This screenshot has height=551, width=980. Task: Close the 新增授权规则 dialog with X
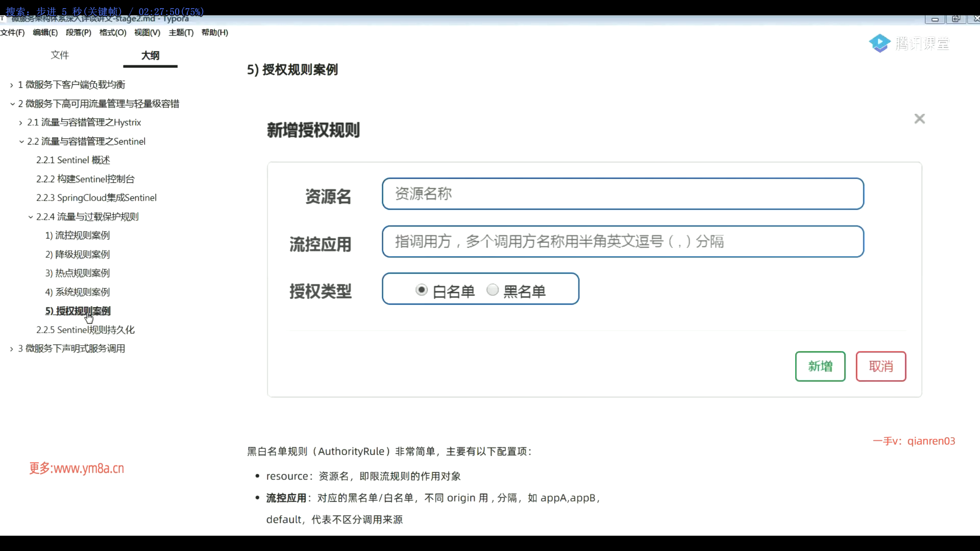click(919, 119)
